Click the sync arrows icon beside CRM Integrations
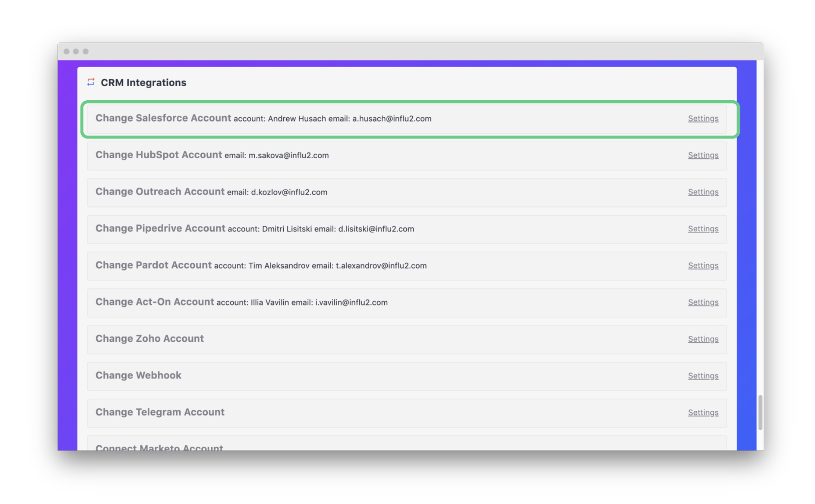Viewport: 815px width, 504px height. click(91, 83)
